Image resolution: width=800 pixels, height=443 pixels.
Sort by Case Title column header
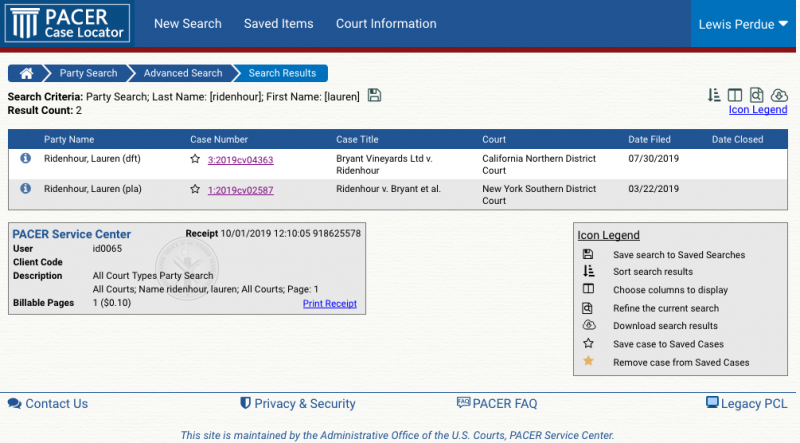tap(357, 139)
